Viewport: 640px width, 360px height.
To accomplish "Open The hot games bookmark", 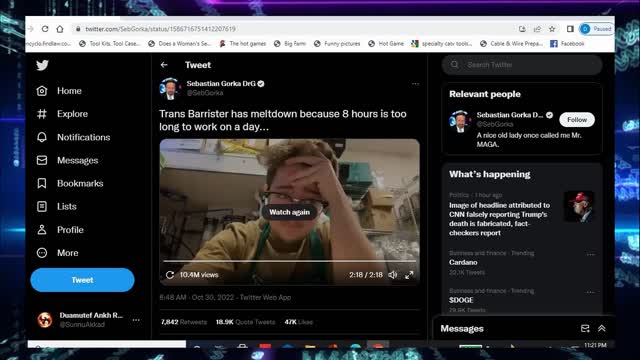I will (x=243, y=44).
